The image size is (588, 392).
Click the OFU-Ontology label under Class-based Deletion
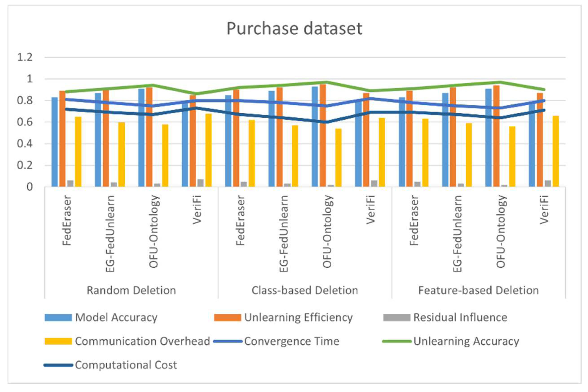point(327,231)
